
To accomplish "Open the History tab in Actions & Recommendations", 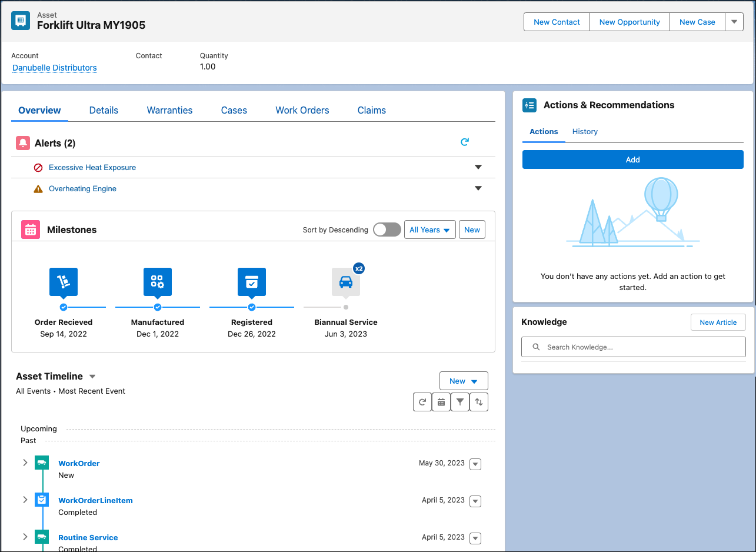I will pos(584,131).
